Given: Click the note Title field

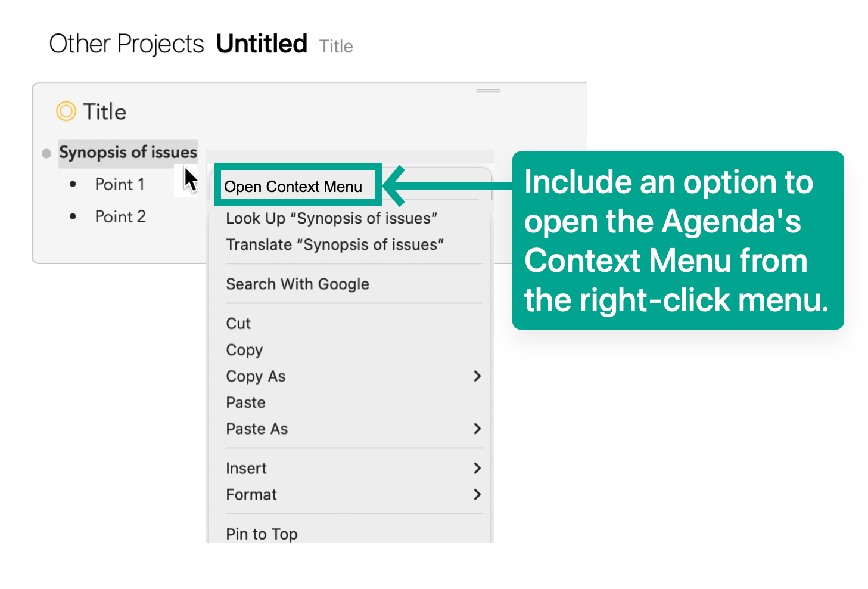Looking at the screenshot, I should point(105,112).
